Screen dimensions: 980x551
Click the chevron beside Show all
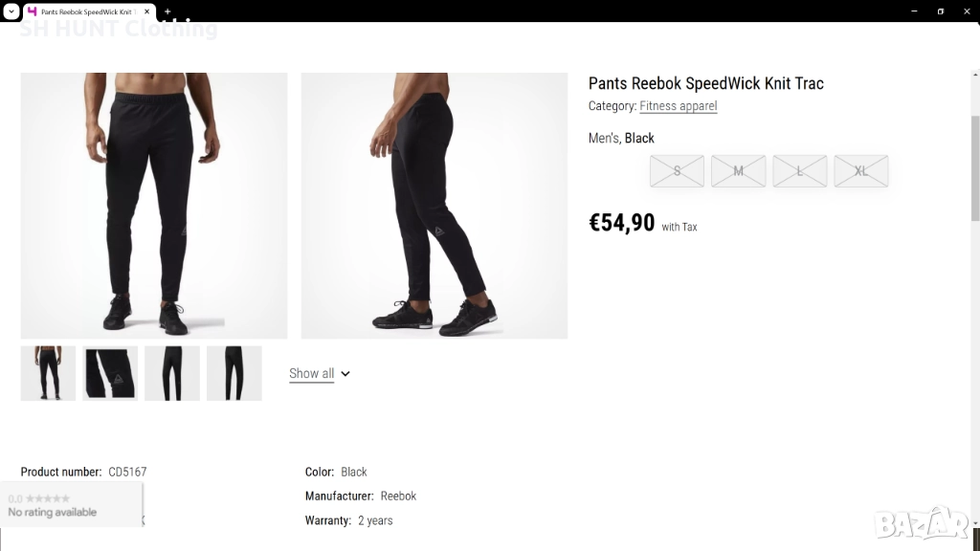coord(345,374)
